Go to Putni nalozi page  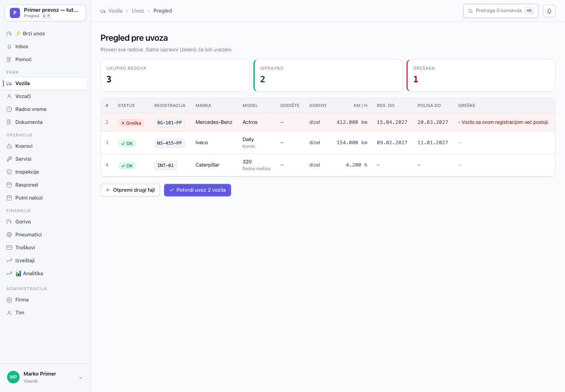tap(45, 198)
